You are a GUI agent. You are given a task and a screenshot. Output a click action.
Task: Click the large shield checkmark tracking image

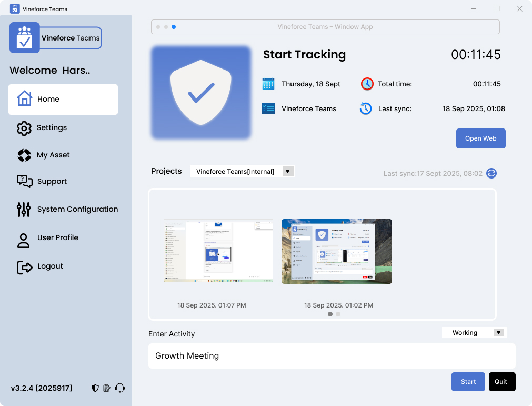coord(201,93)
